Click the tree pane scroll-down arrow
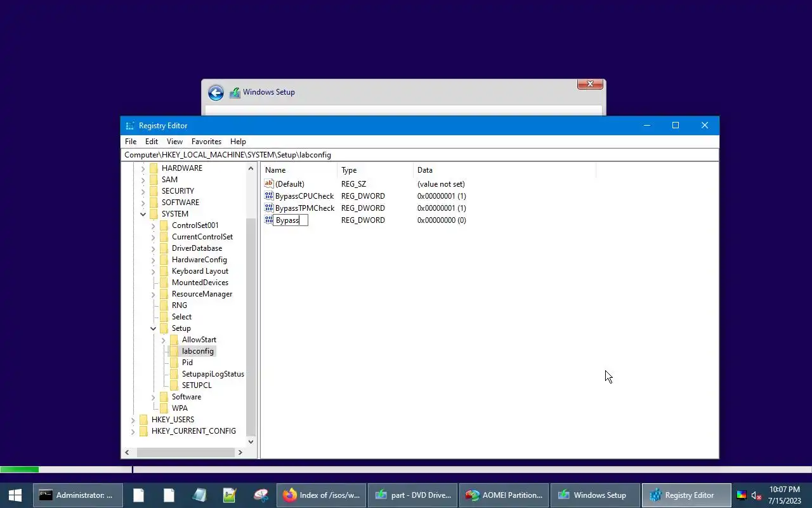This screenshot has height=508, width=812. click(x=251, y=441)
